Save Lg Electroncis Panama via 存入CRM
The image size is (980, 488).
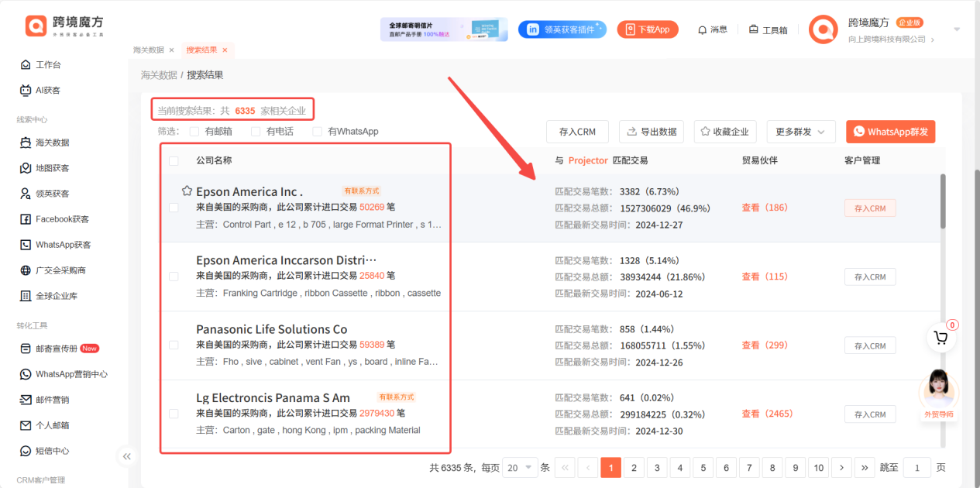(x=870, y=414)
